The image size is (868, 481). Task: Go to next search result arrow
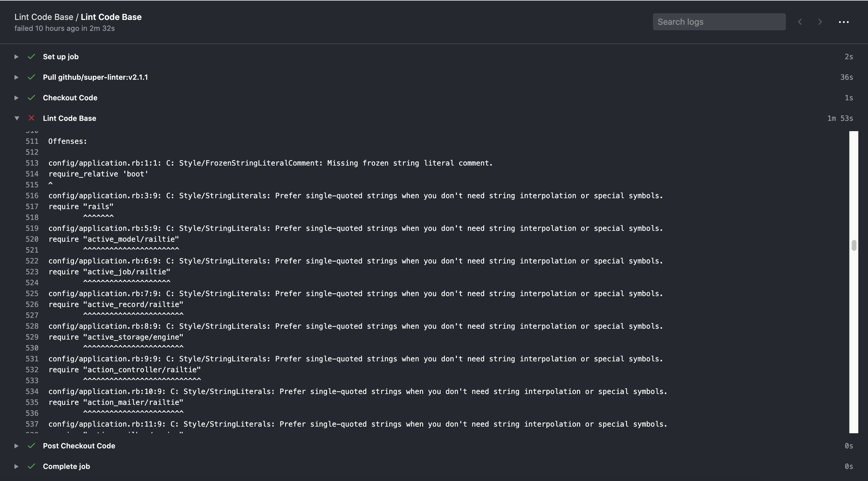pyautogui.click(x=820, y=22)
